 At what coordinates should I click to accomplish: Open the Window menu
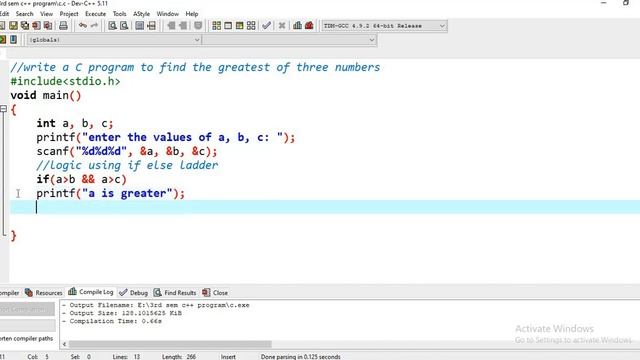click(x=168, y=14)
